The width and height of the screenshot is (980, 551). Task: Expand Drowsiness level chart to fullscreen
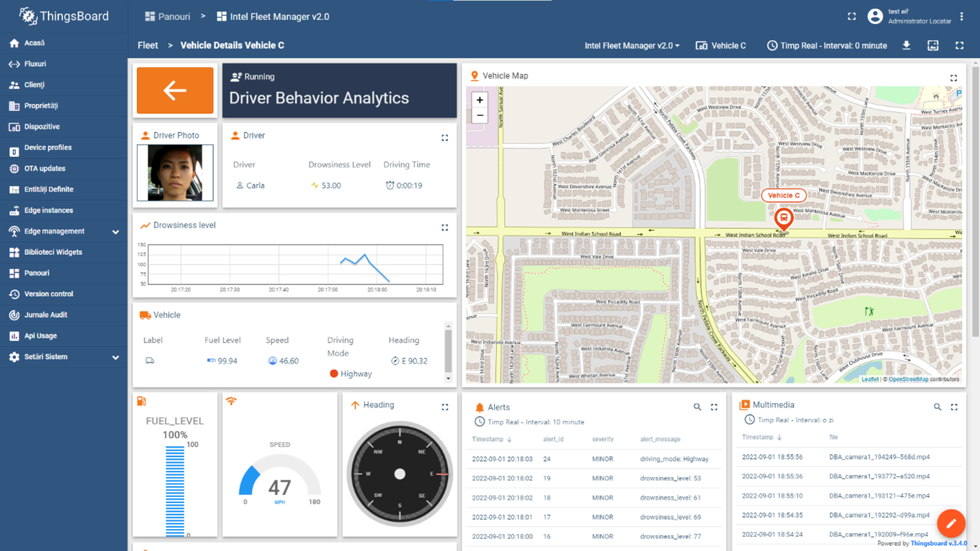445,228
